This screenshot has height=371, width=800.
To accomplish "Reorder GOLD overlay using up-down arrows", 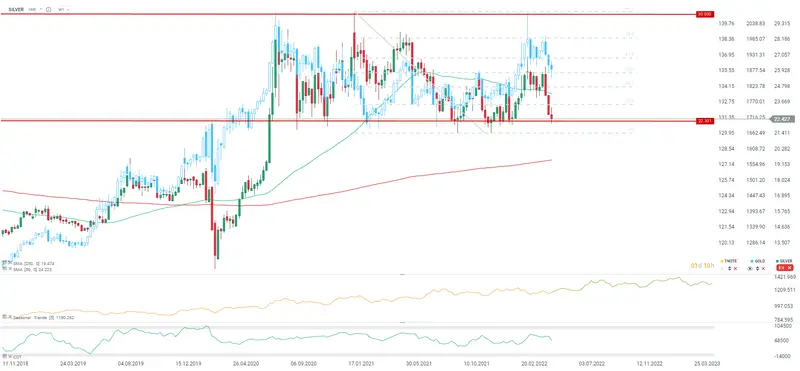I will coord(758,268).
